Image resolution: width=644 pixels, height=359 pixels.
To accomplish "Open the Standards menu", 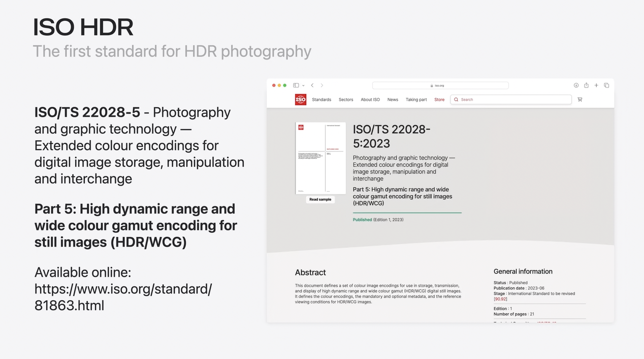I will pyautogui.click(x=321, y=100).
